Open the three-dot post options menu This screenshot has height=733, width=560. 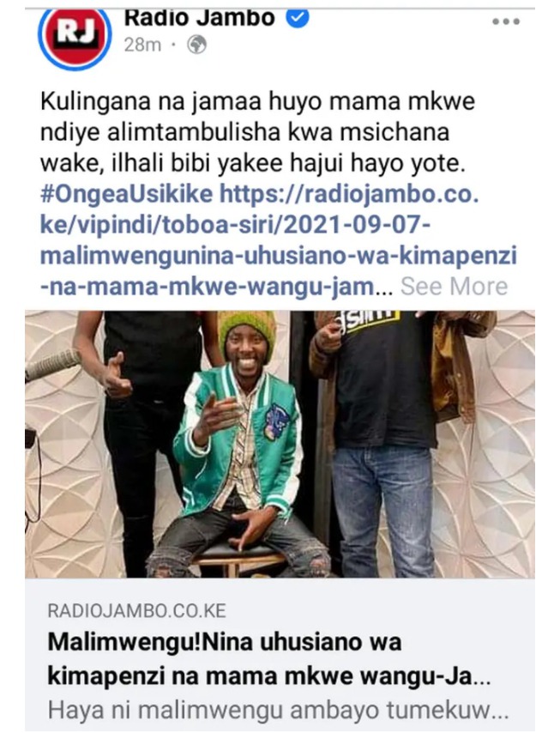click(x=506, y=21)
